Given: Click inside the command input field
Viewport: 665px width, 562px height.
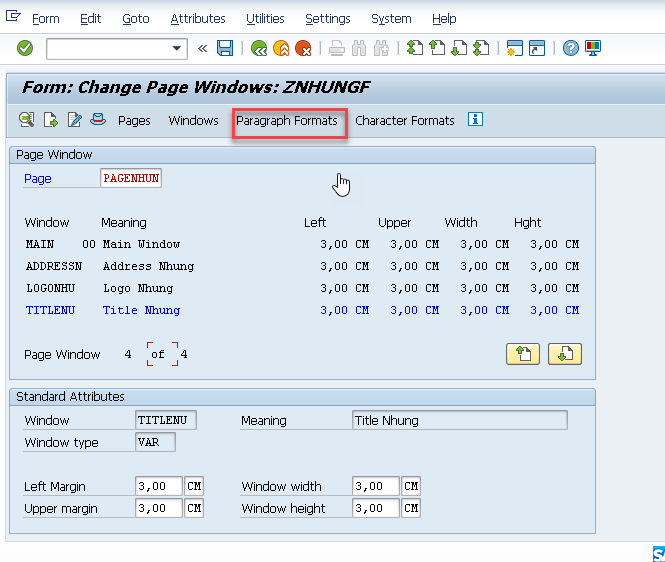Looking at the screenshot, I should pyautogui.click(x=109, y=48).
